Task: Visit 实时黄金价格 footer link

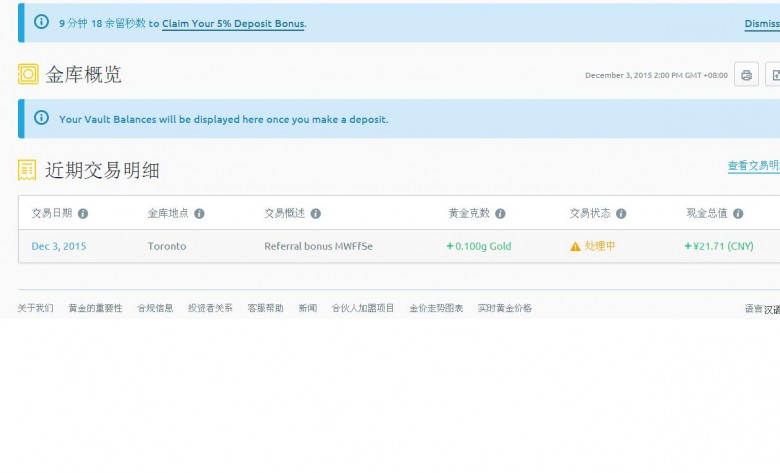Action: tap(505, 308)
